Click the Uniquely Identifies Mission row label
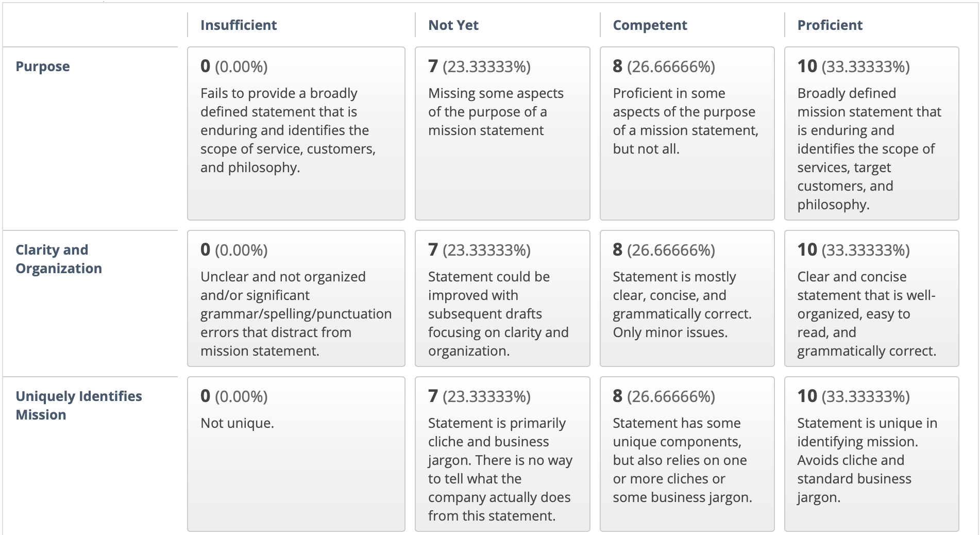980x535 pixels. (x=79, y=406)
